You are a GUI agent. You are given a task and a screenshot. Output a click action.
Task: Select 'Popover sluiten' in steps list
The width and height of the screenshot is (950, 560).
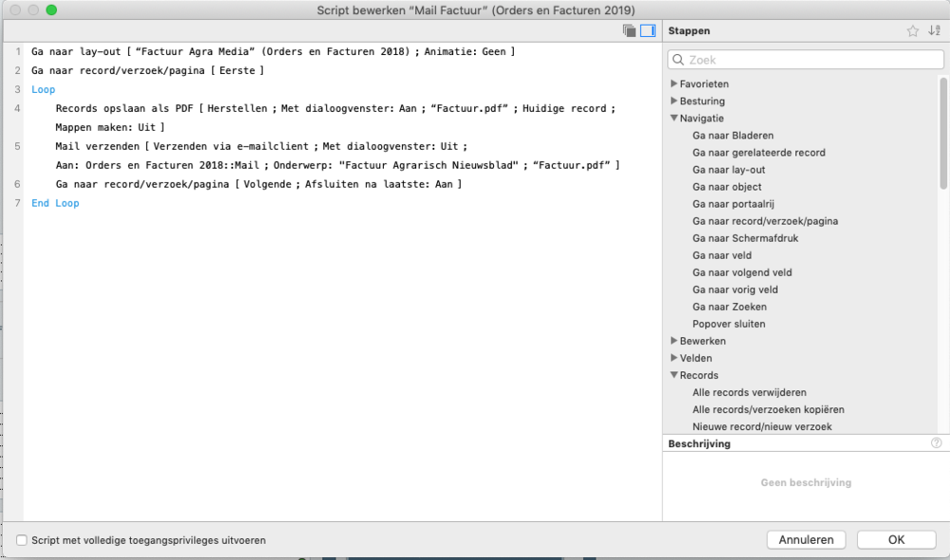click(x=729, y=324)
